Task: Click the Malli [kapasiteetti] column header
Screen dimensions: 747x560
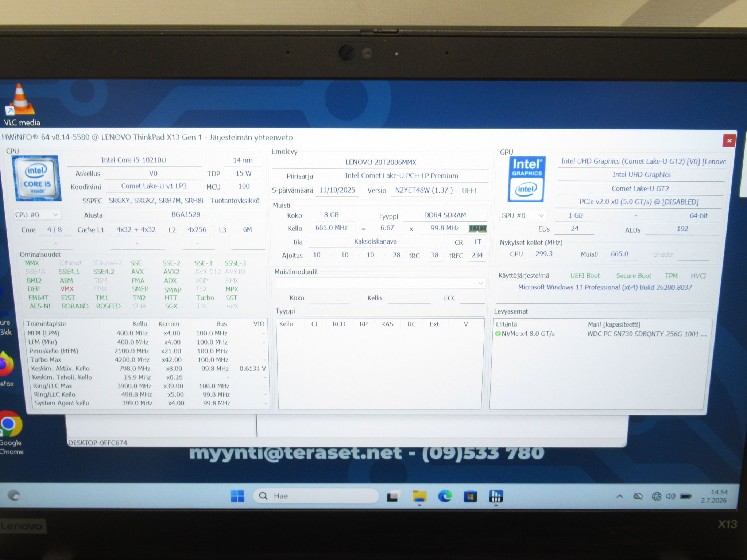Action: [x=614, y=324]
